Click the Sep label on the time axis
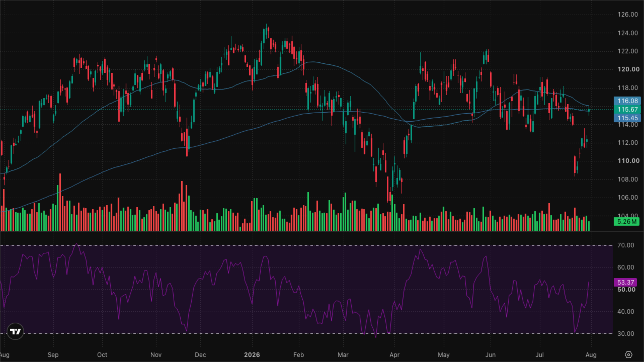This screenshot has height=362, width=644. [x=53, y=355]
